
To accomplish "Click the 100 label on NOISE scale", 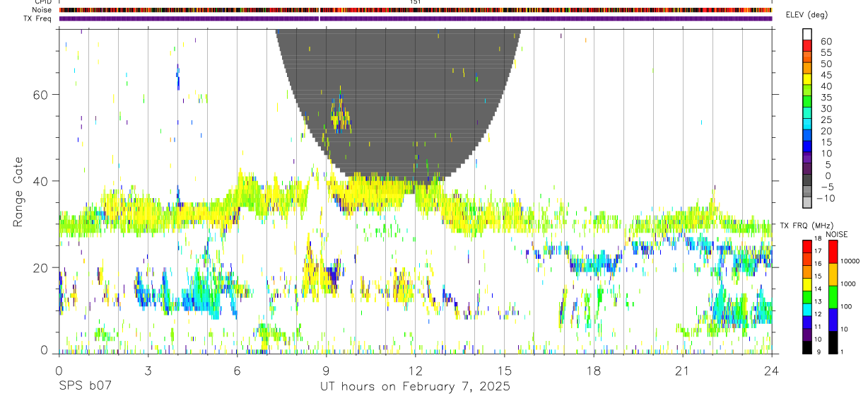I will 848,306.
